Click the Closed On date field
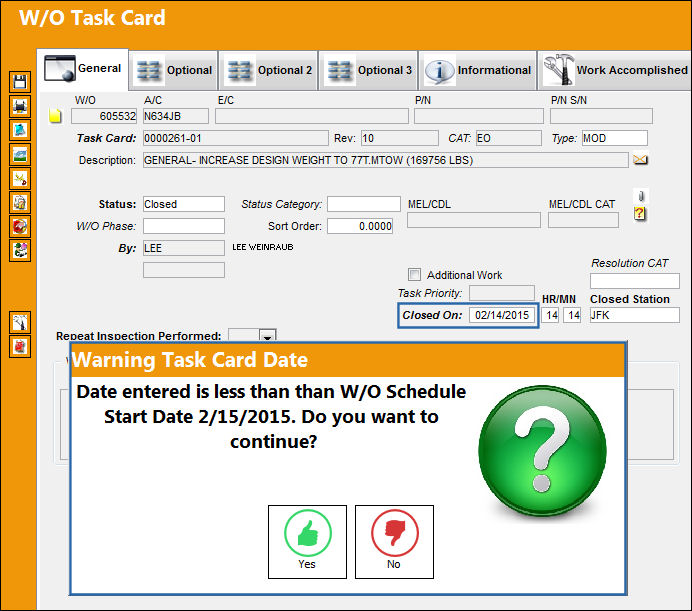Viewport: 692px width, 611px height. [x=502, y=315]
